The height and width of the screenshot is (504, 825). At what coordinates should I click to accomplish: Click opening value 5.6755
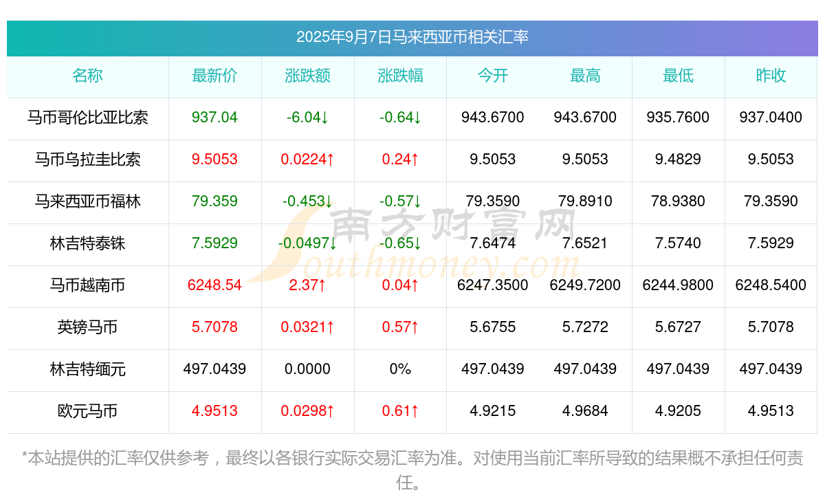(493, 327)
